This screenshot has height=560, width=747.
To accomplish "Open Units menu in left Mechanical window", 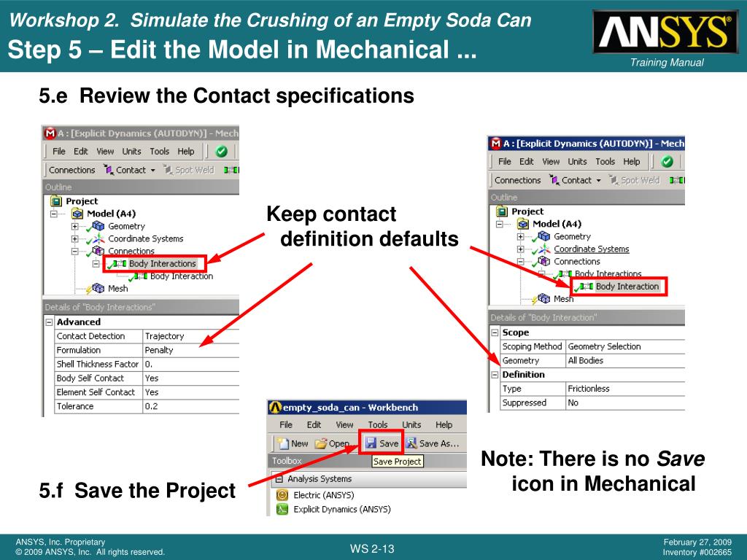I will 131,152.
